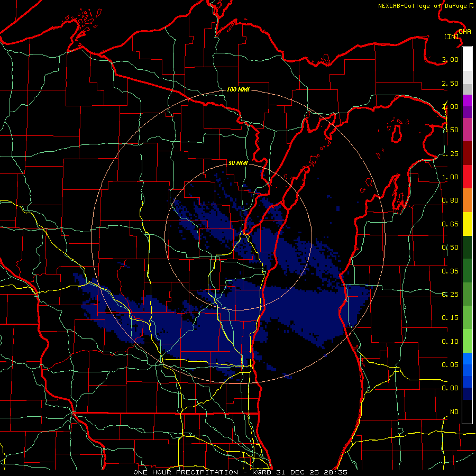Click the dark red swatch beside 1.25
Screen dimensions: 476x476
tap(467, 153)
